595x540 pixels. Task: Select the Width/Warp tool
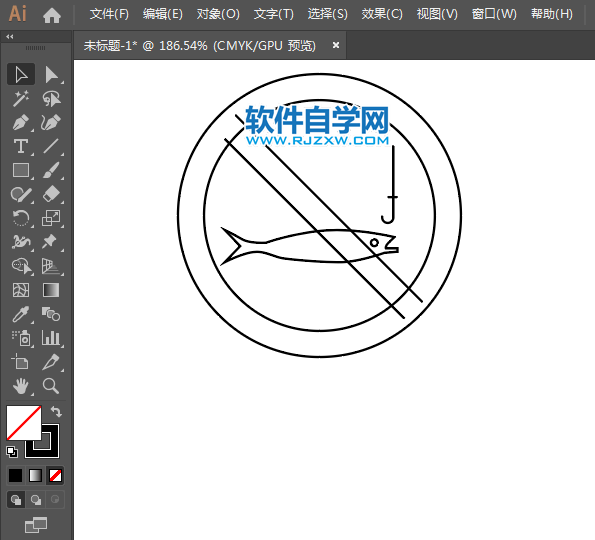point(21,242)
